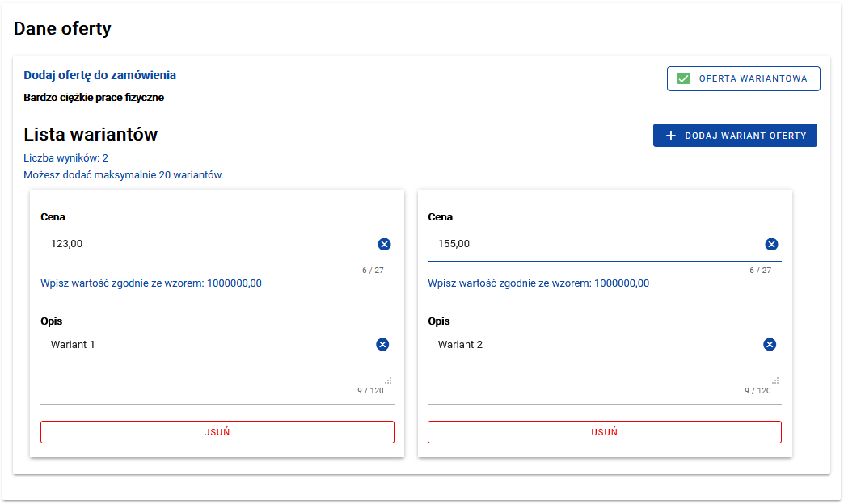This screenshot has width=844, height=504.
Task: Clear the Wariant 2 description text
Action: click(x=770, y=345)
